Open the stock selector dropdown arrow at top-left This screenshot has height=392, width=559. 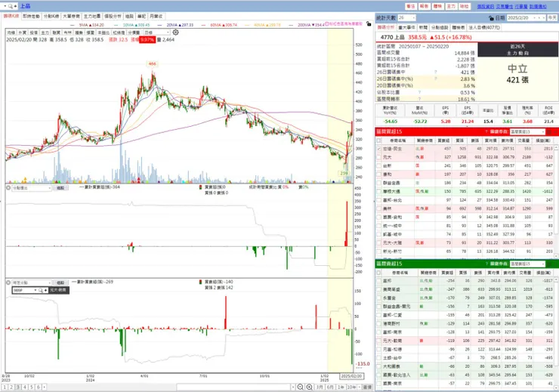(x=5, y=6)
